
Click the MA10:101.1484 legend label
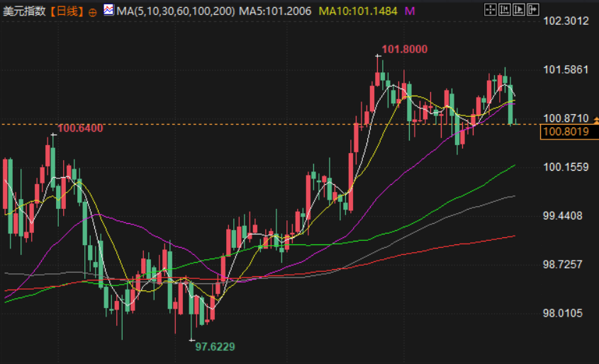click(358, 11)
